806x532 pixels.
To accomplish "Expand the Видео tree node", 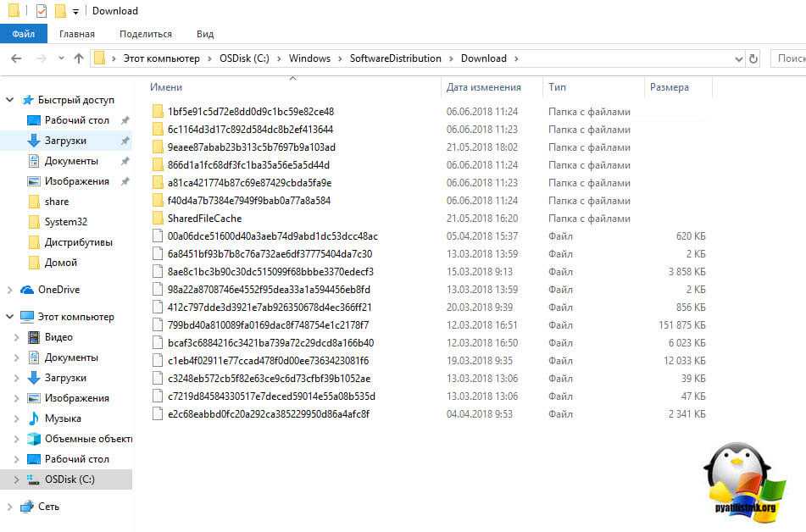I will pyautogui.click(x=16, y=337).
